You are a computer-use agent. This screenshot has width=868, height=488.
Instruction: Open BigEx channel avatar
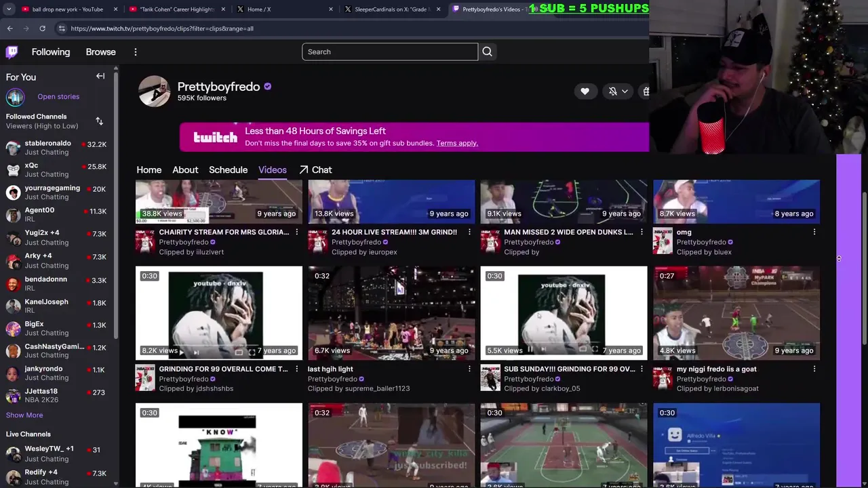point(13,329)
